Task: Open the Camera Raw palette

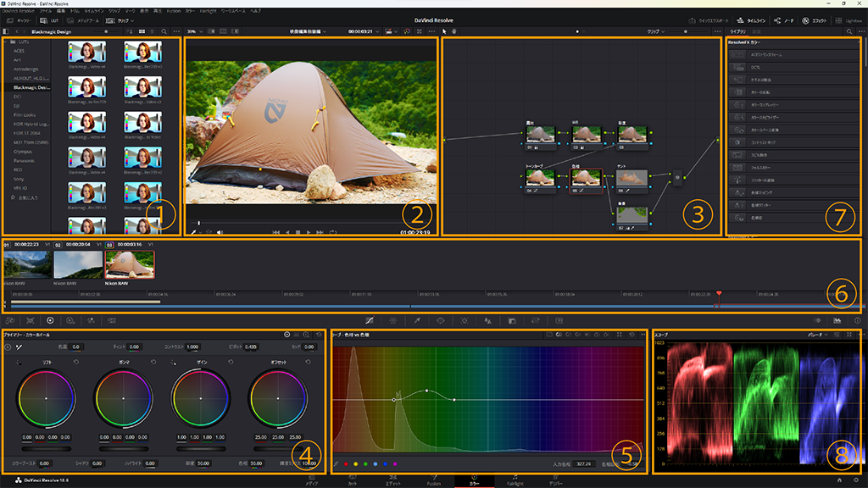Action: coord(10,320)
